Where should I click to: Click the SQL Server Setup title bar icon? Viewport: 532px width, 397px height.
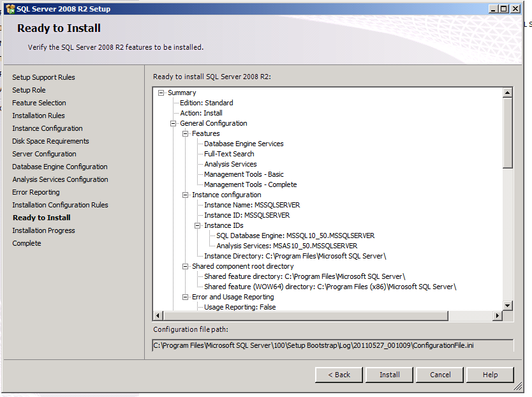coord(10,9)
